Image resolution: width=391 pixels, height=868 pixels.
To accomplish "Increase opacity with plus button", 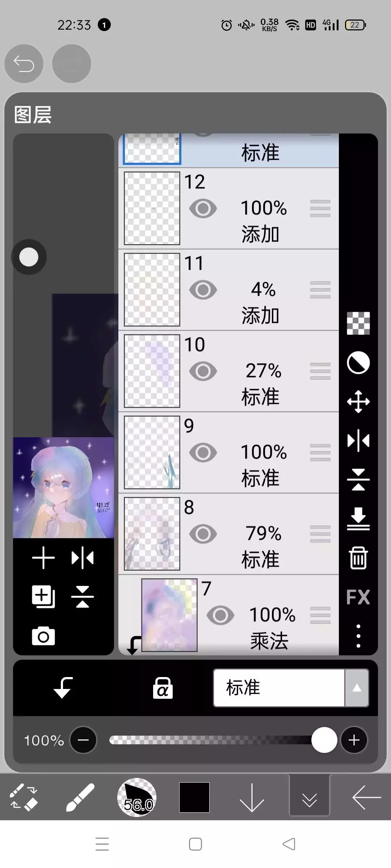I will pos(354,740).
